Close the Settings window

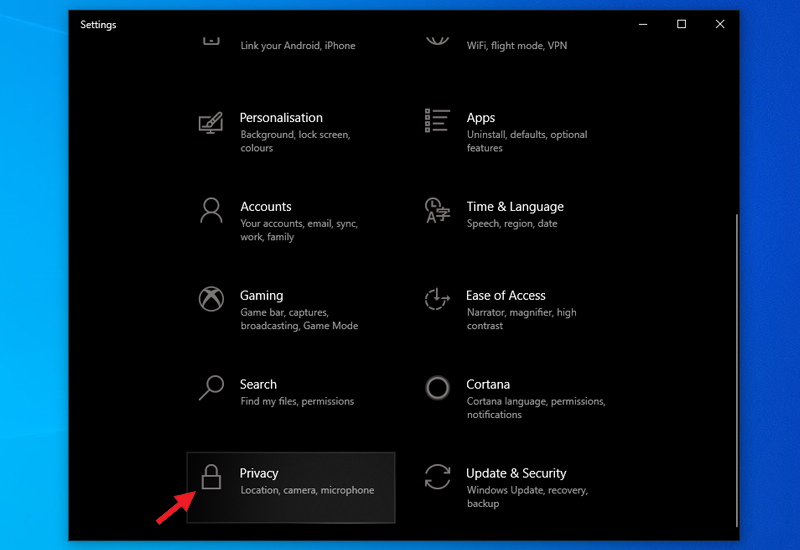pyautogui.click(x=720, y=24)
